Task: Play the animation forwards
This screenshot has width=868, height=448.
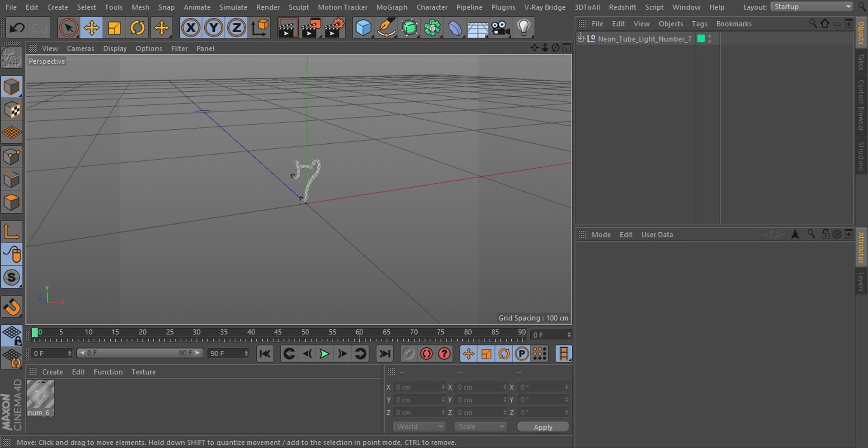Action: [325, 354]
